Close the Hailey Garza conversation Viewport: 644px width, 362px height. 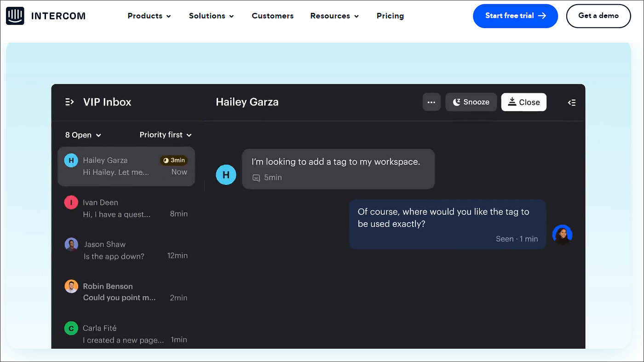click(x=524, y=102)
